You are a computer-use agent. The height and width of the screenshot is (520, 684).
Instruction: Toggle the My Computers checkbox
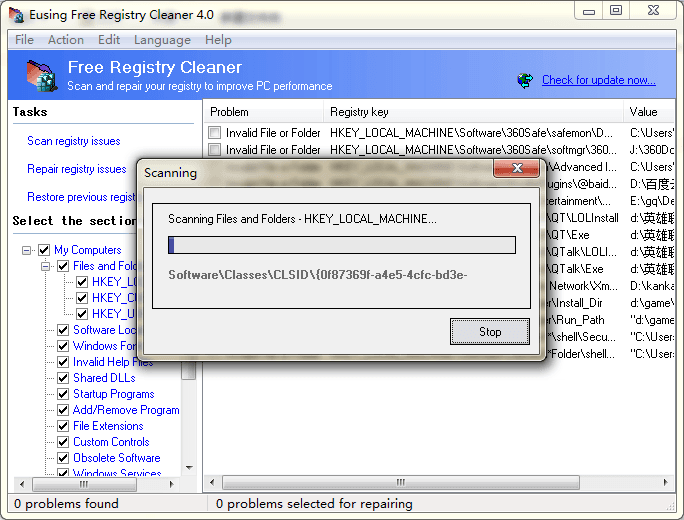coord(44,250)
